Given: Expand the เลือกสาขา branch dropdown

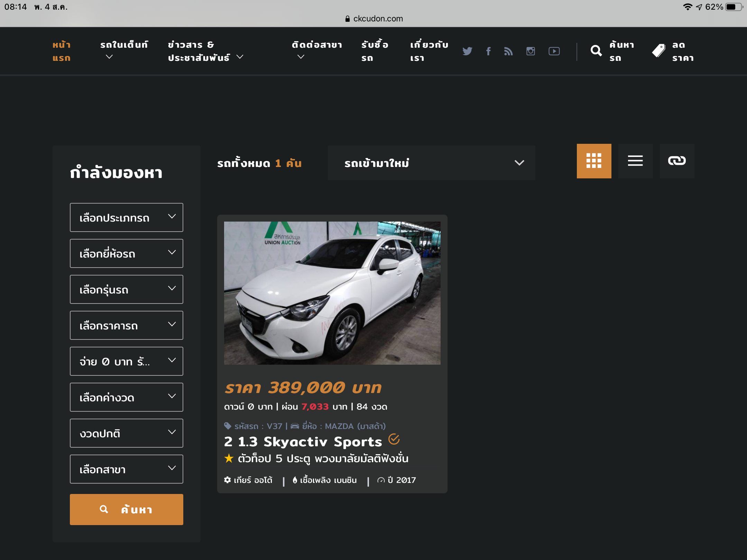Looking at the screenshot, I should pyautogui.click(x=127, y=469).
